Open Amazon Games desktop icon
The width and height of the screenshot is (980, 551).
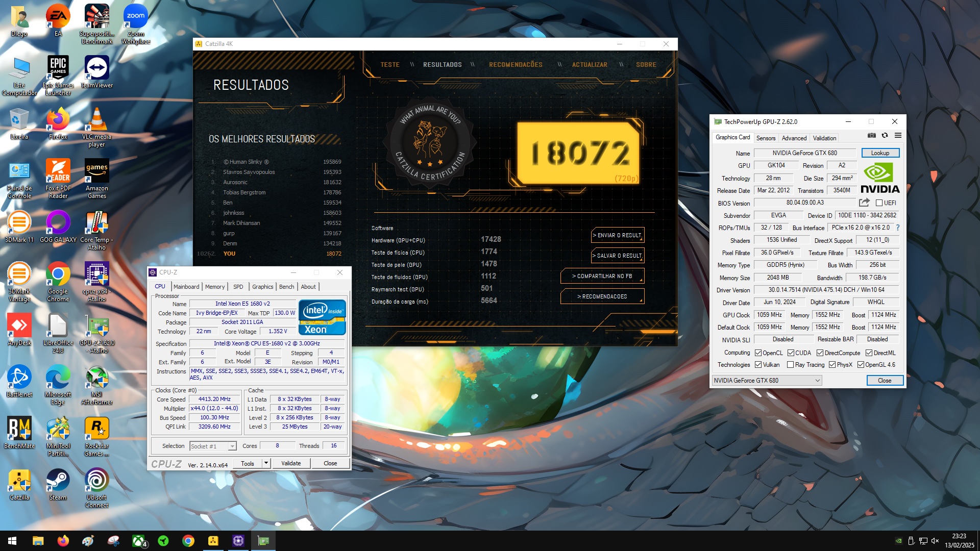tap(97, 179)
